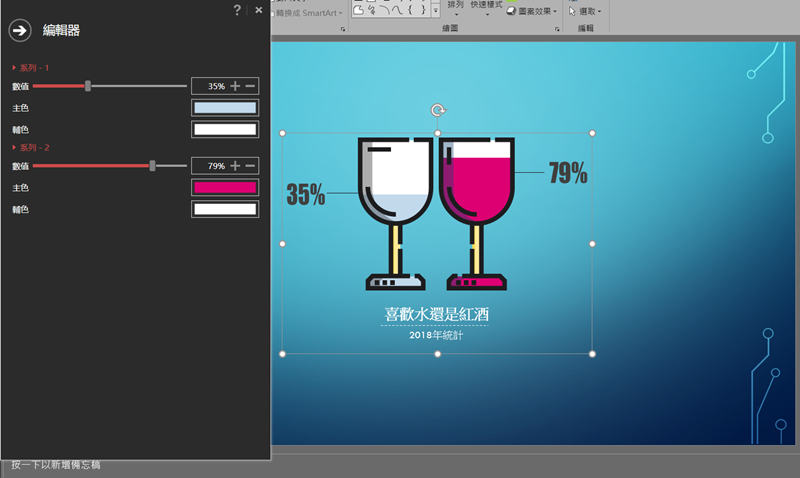Image resolution: width=800 pixels, height=478 pixels.
Task: Click the 系列 2 數值 slider handle
Action: [152, 165]
